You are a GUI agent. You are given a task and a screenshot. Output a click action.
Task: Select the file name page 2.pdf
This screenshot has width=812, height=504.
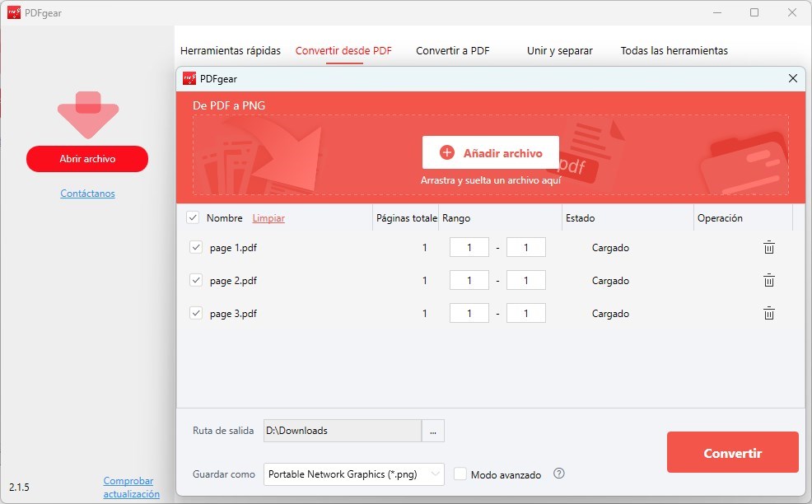tap(233, 281)
